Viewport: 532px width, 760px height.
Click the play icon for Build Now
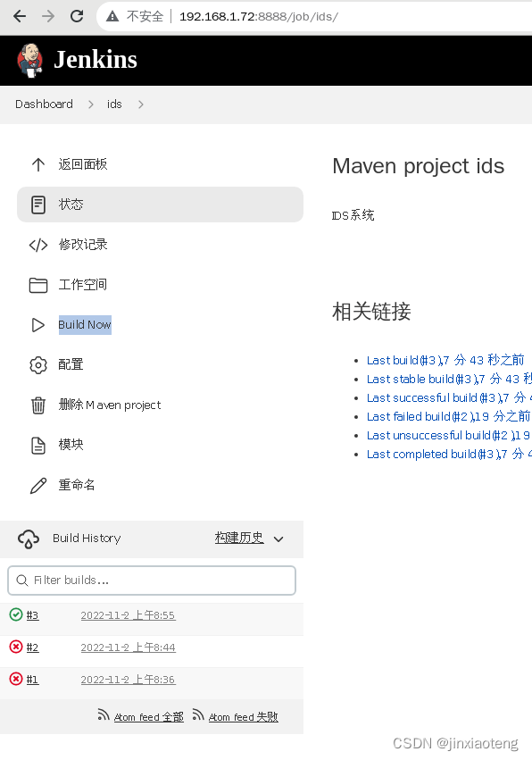tap(38, 325)
